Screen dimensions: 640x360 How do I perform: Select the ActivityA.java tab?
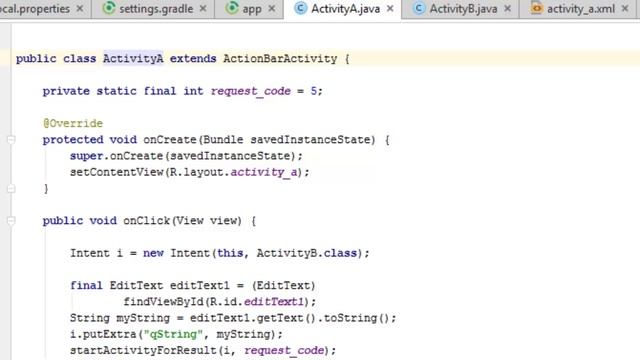[x=345, y=9]
